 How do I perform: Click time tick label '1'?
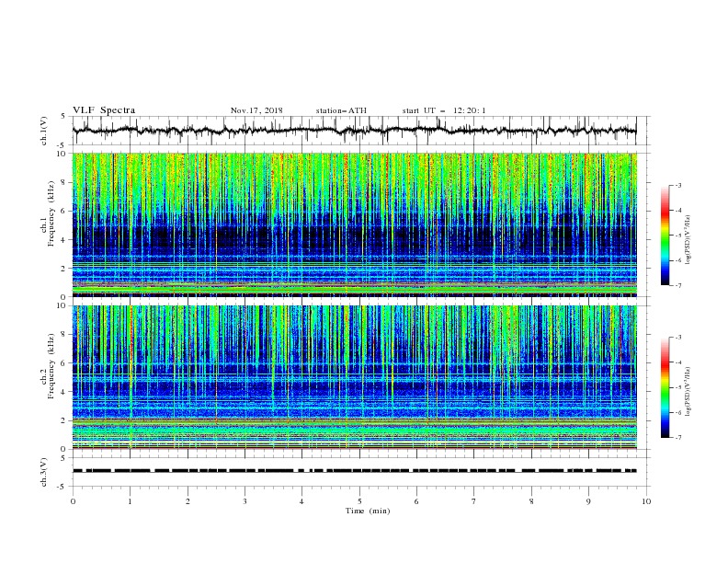tap(130, 501)
